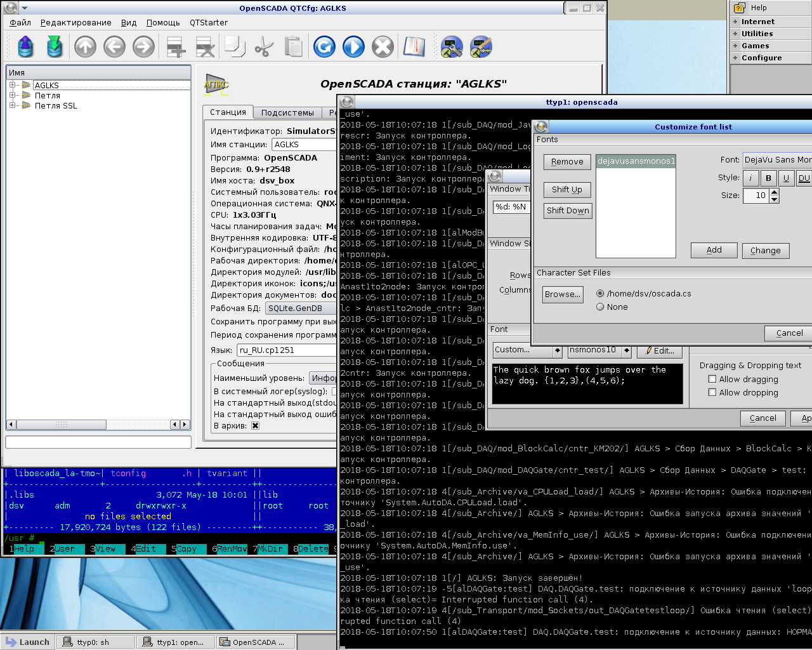
Task: Click the Shift Up button
Action: click(566, 189)
